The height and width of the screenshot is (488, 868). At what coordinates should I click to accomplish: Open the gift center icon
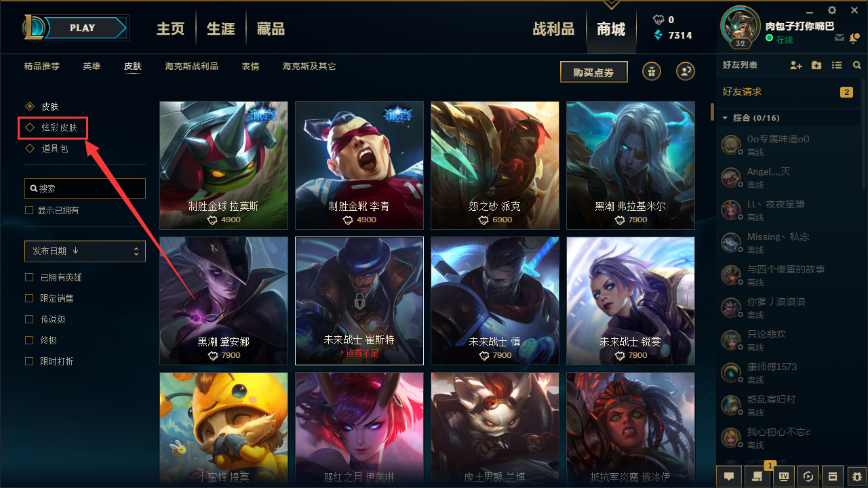pyautogui.click(x=652, y=71)
